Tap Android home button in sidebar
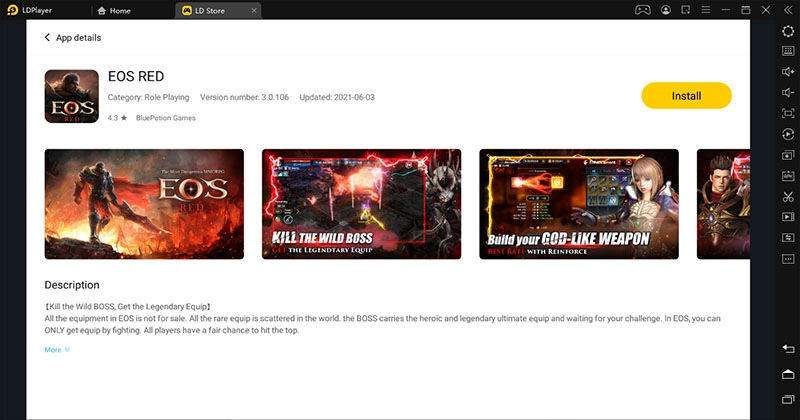This screenshot has height=420, width=800. [x=788, y=374]
